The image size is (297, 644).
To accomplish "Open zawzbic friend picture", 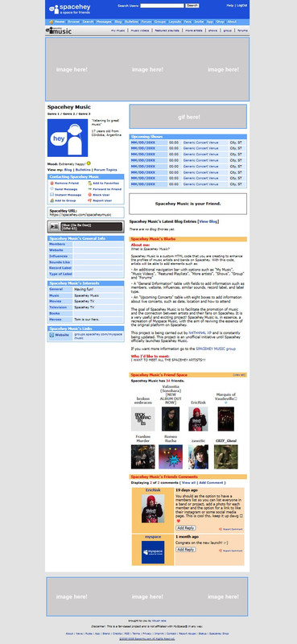I will pyautogui.click(x=198, y=456).
